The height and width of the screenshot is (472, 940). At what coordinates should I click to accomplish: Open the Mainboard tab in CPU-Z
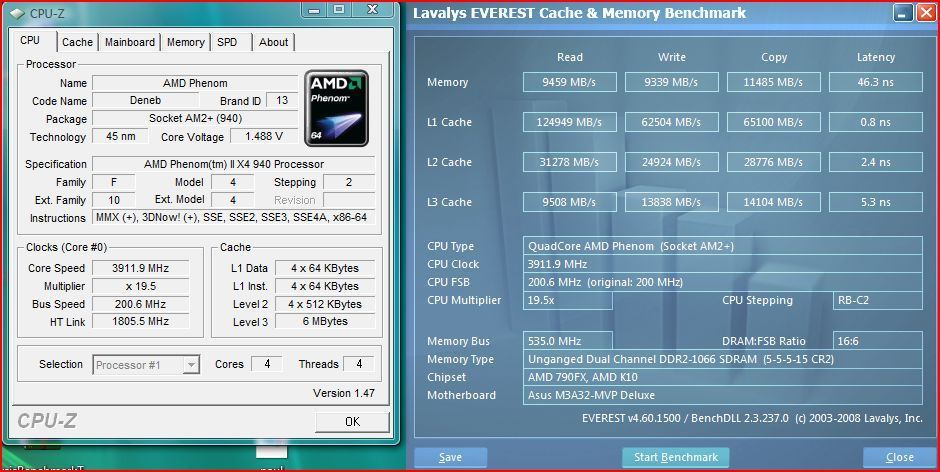(130, 42)
